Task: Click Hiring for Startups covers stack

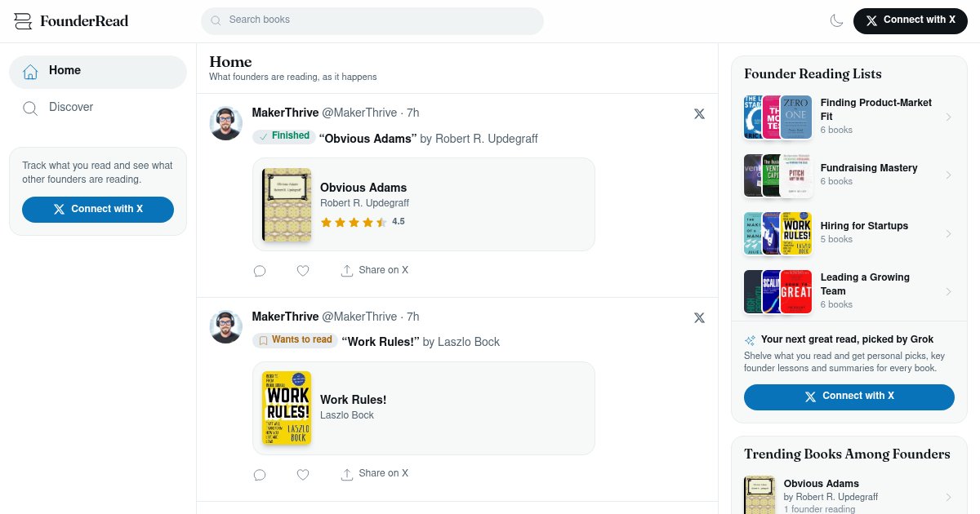Action: coord(778,233)
